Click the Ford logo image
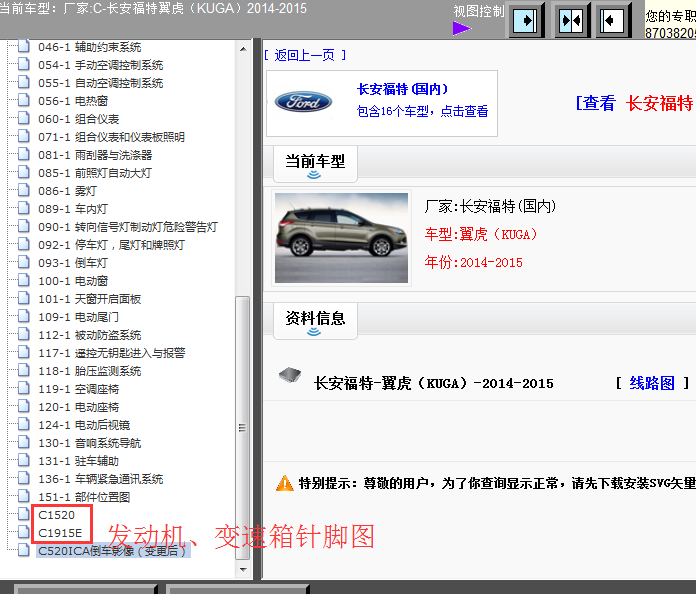 (x=303, y=102)
